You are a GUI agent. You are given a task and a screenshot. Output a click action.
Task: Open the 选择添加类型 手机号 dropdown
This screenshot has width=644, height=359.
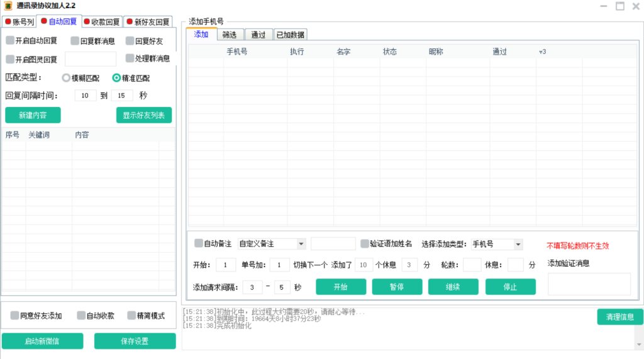point(518,244)
